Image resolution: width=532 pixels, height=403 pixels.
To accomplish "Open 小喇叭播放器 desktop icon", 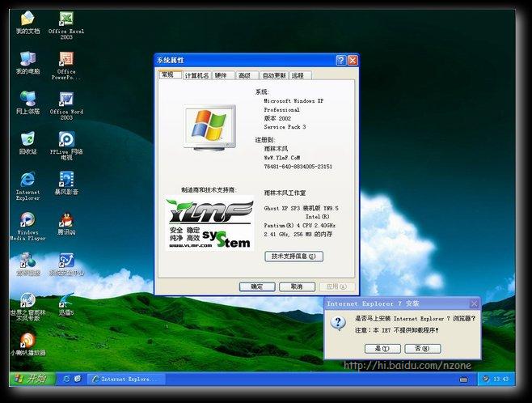I will point(27,344).
